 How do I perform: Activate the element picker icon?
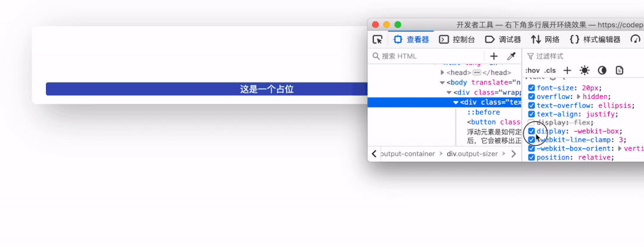[377, 39]
